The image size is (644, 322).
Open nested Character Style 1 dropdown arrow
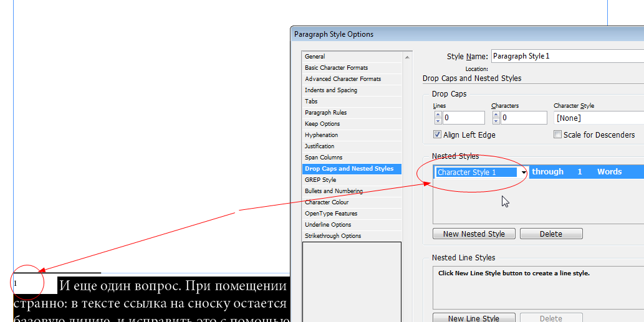524,173
